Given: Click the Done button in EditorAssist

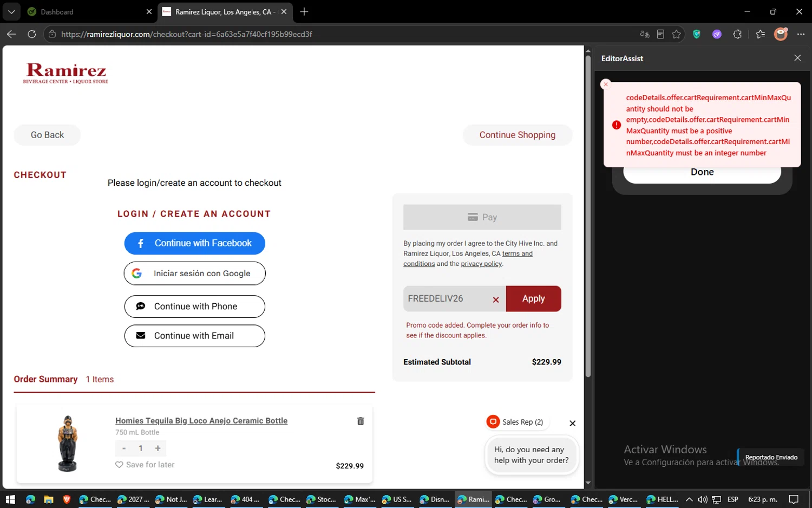Looking at the screenshot, I should click(702, 172).
